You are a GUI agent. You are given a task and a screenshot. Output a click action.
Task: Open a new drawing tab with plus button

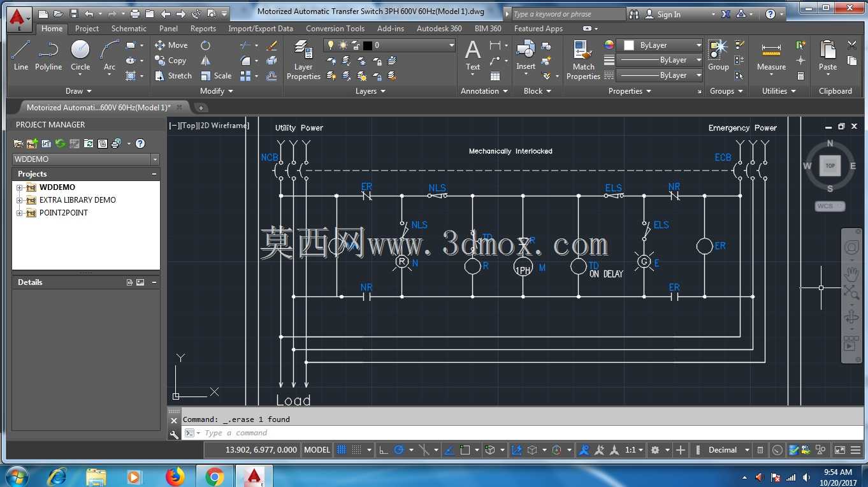[x=200, y=108]
